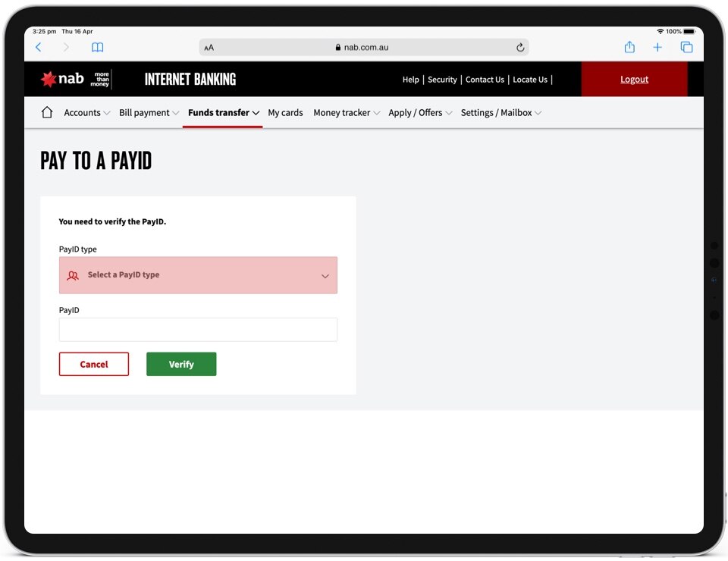Open the Safari bookmarks book icon

point(97,47)
